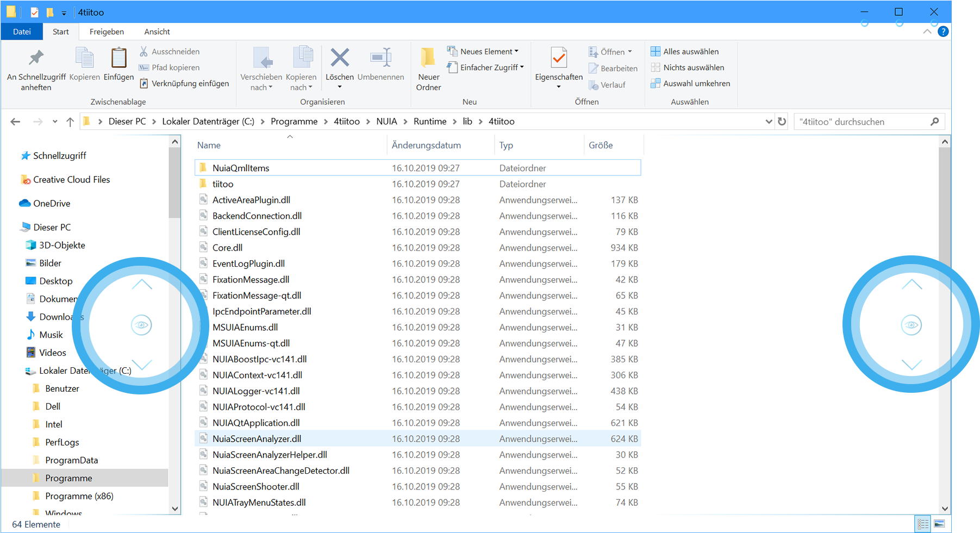980x533 pixels.
Task: Pin to Schnellzugriff (An Schnellzugriff anheften)
Action: (36, 70)
